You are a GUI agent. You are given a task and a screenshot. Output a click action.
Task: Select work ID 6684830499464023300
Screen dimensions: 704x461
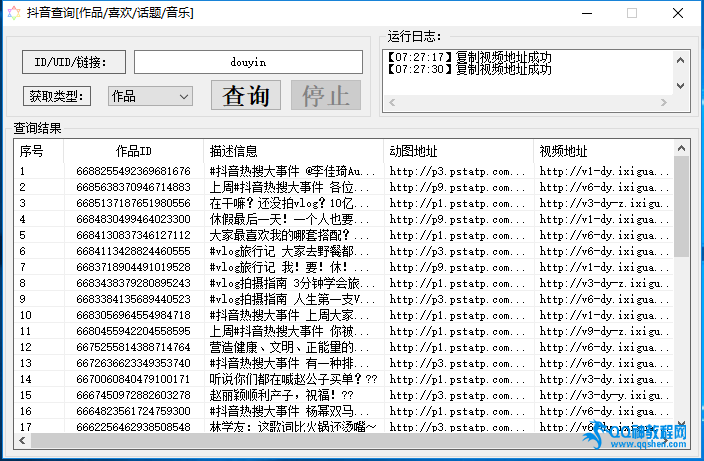(x=133, y=219)
